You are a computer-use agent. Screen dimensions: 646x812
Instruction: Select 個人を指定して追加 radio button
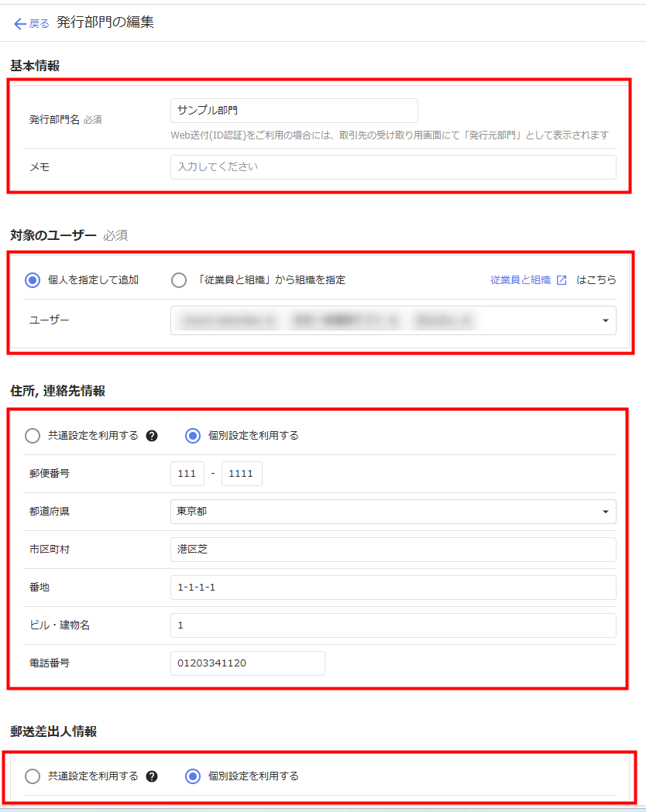[33, 280]
